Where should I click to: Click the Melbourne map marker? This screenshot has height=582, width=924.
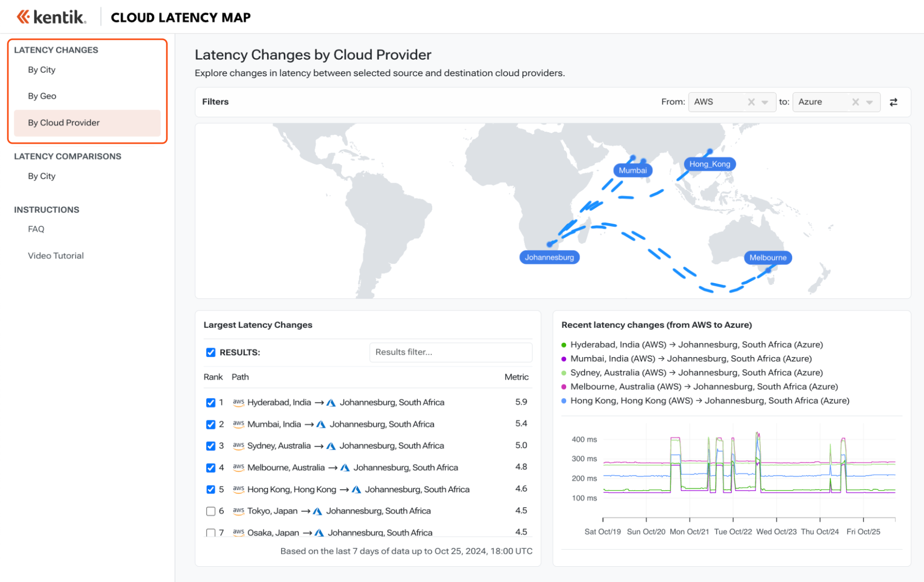point(767,257)
